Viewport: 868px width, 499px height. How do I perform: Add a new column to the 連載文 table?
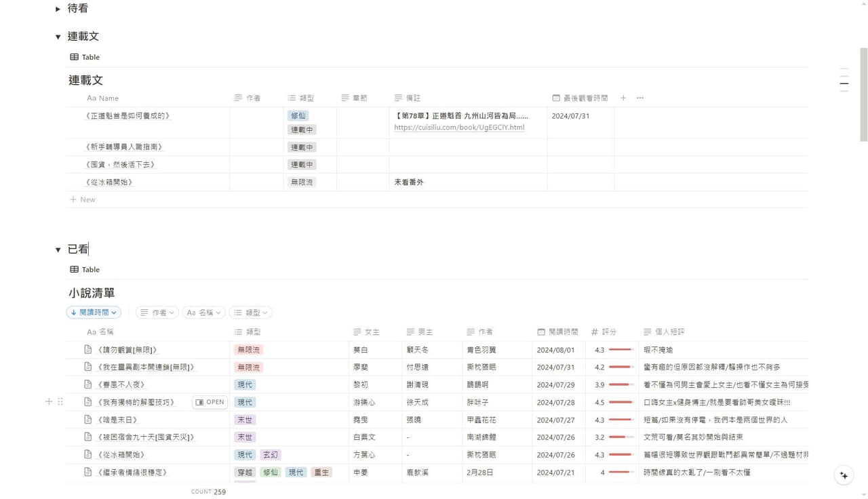pyautogui.click(x=623, y=98)
